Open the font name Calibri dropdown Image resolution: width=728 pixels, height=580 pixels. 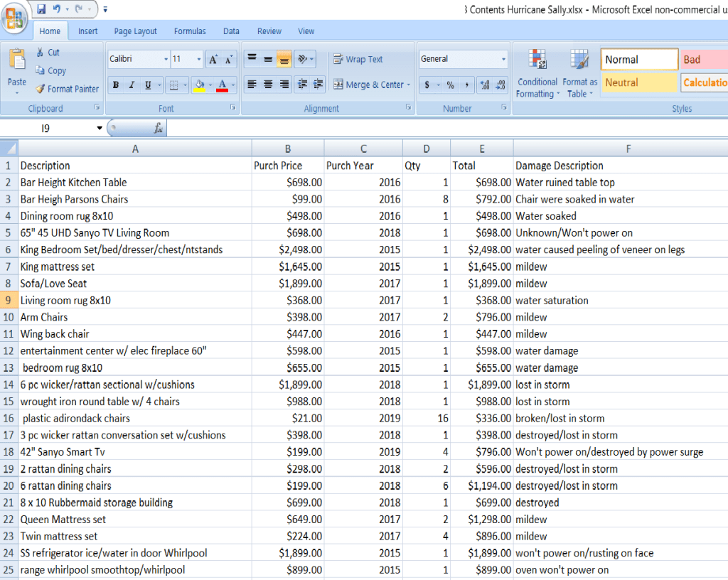166,60
